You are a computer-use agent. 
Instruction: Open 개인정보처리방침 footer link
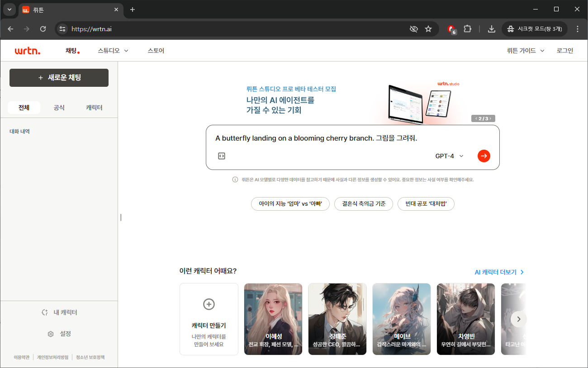click(52, 357)
